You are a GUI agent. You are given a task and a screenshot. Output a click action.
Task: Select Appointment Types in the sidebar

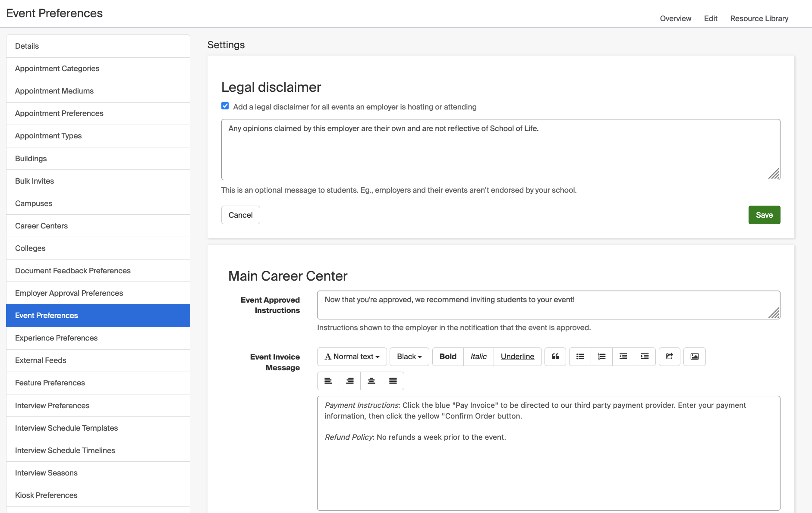coord(98,136)
